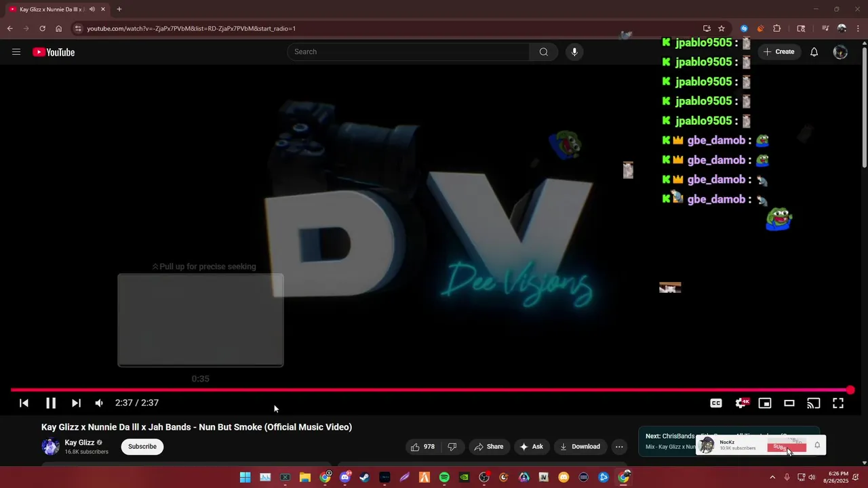The width and height of the screenshot is (868, 488).
Task: Open the video settings gear
Action: click(741, 403)
